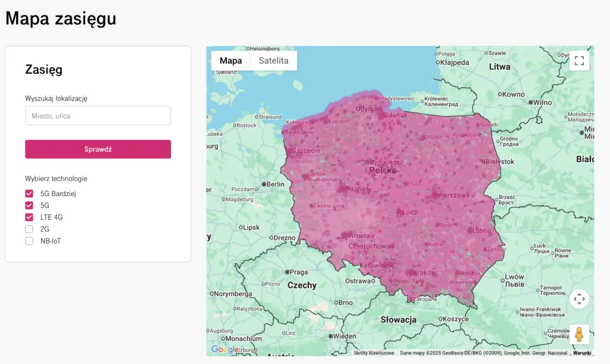Select Praga city marker on map

(295, 272)
